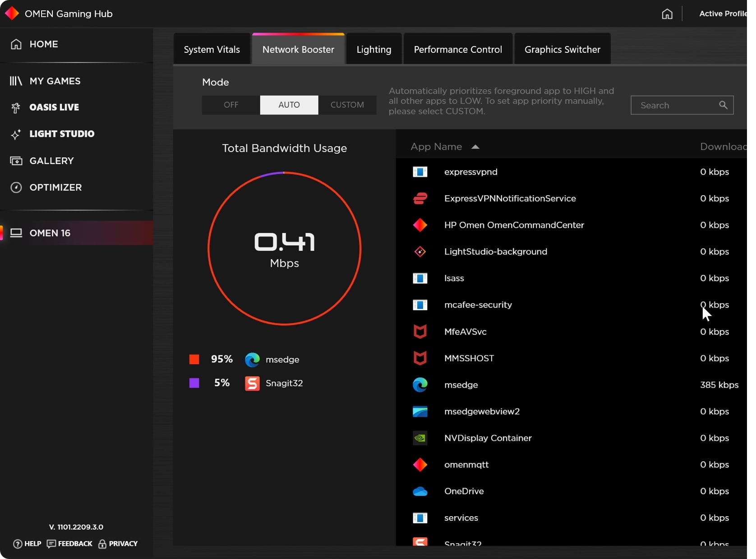Click the search magnifier icon
This screenshot has height=559, width=756.
click(x=723, y=105)
